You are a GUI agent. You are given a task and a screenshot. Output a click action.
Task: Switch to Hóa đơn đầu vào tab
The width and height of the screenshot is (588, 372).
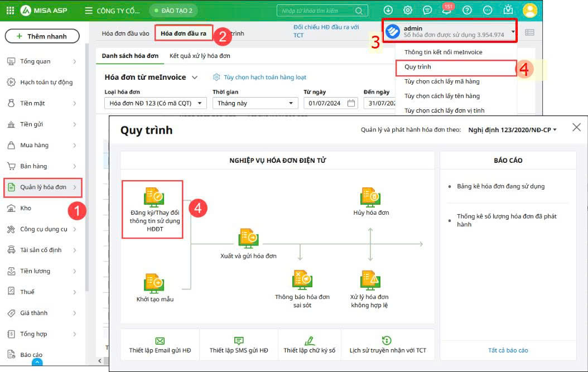(x=126, y=33)
